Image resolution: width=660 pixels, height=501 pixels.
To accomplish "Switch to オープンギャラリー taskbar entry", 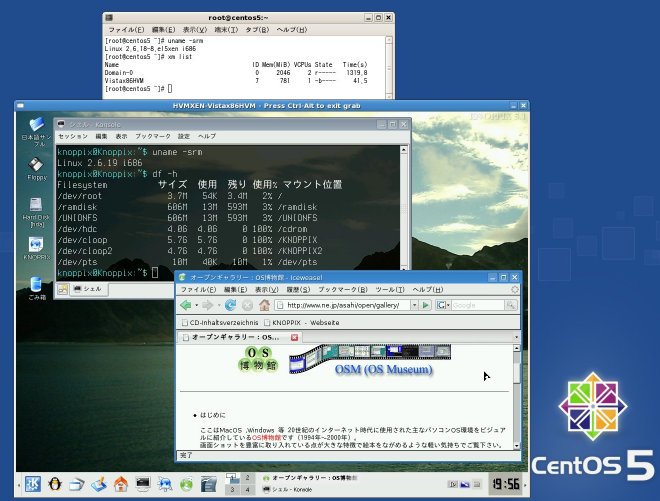I will point(309,478).
